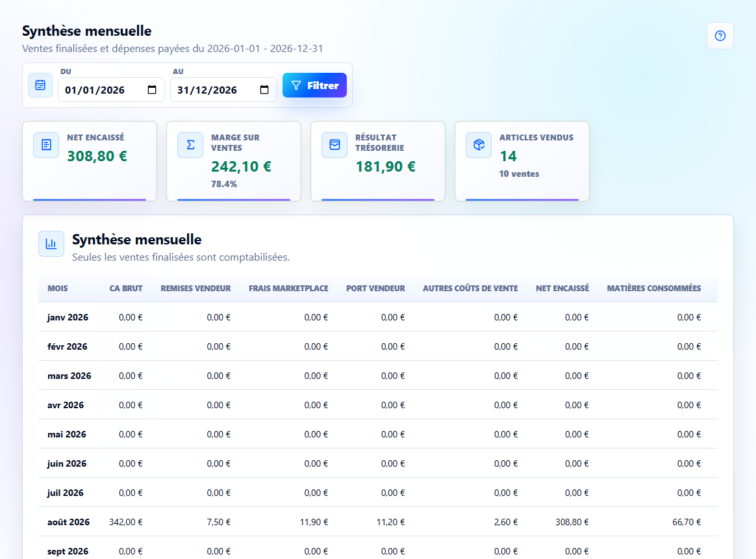756x559 pixels.
Task: Open the DU date picker calendar icon
Action: pyautogui.click(x=152, y=90)
